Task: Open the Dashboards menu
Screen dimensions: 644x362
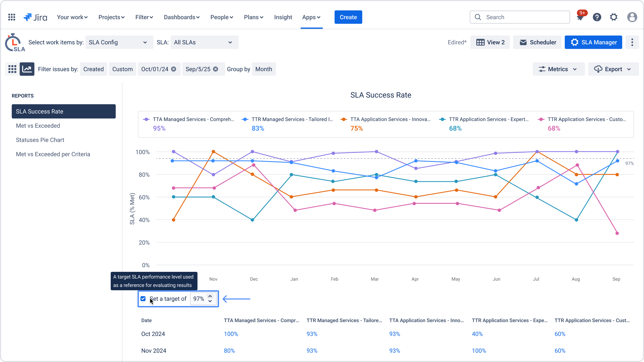Action: point(181,17)
